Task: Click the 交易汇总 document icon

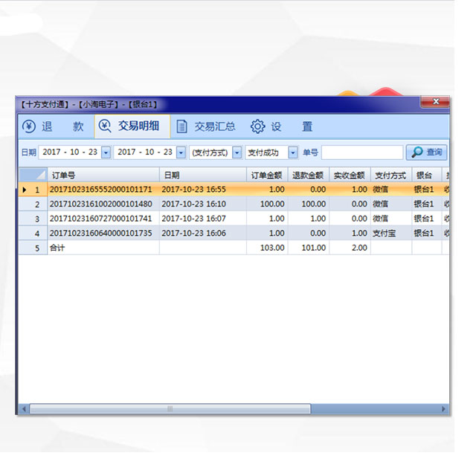Action: tap(181, 126)
